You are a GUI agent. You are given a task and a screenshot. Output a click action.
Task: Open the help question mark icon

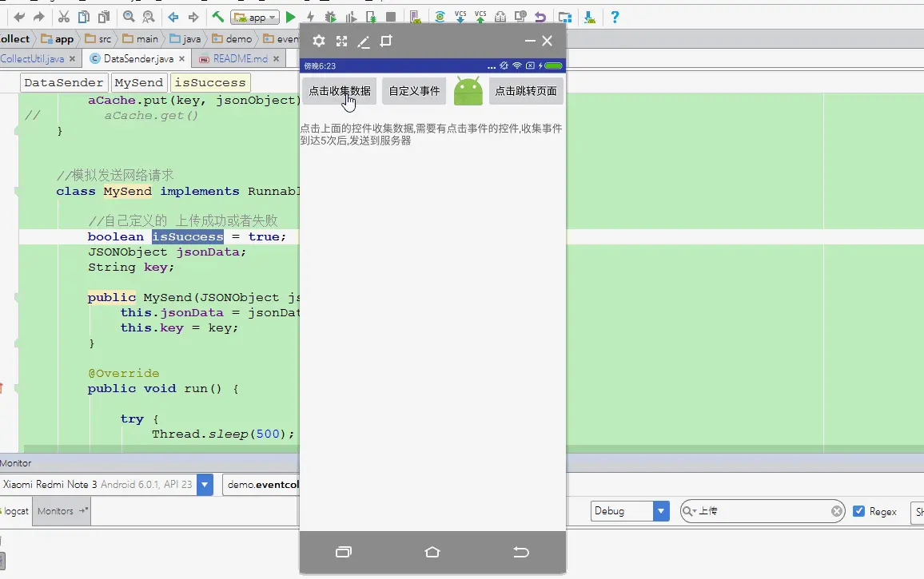615,17
